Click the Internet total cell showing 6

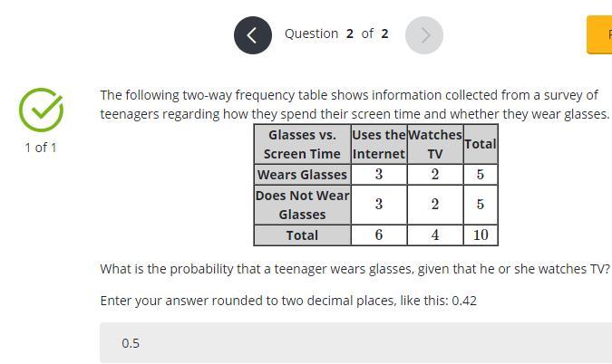tap(378, 235)
